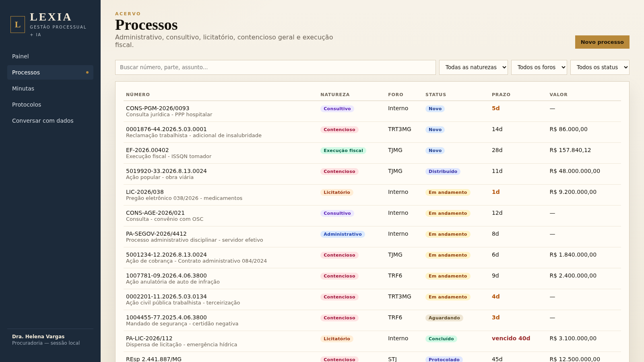644x362 pixels.
Task: Click the PRAZO column header
Action: (x=501, y=95)
